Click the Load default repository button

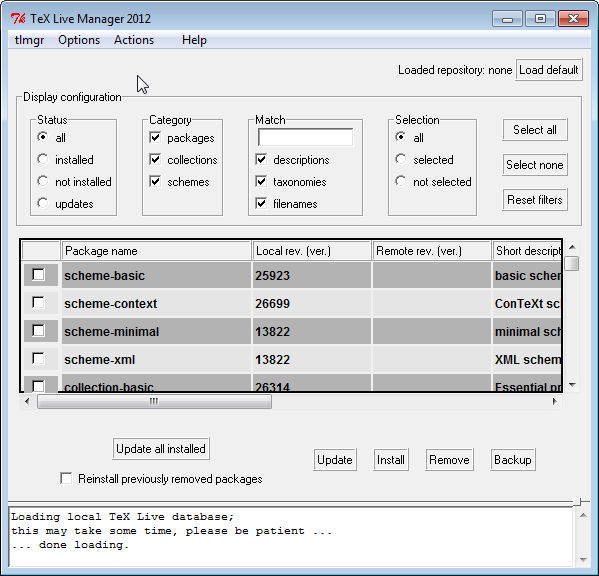coord(549,70)
